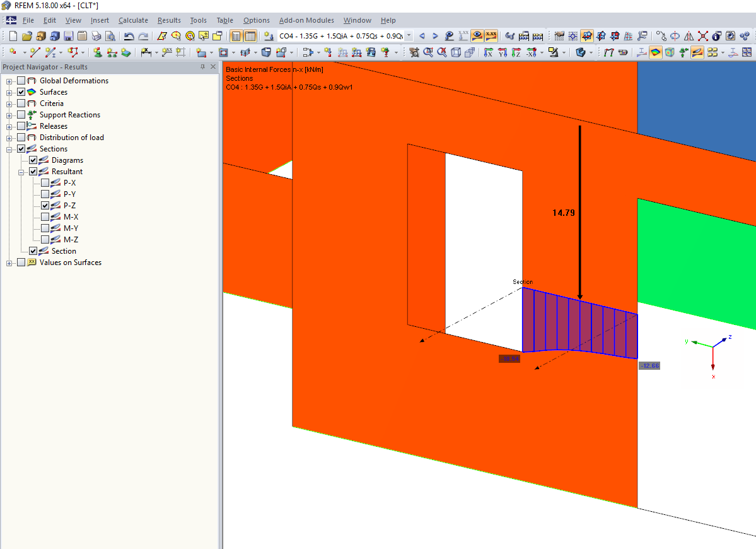Enable the Releases checkbox
Screen dimensions: 756x549
[21, 126]
